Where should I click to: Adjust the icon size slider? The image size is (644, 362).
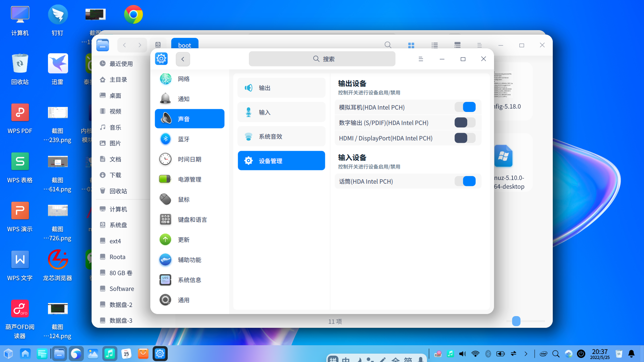click(516, 321)
